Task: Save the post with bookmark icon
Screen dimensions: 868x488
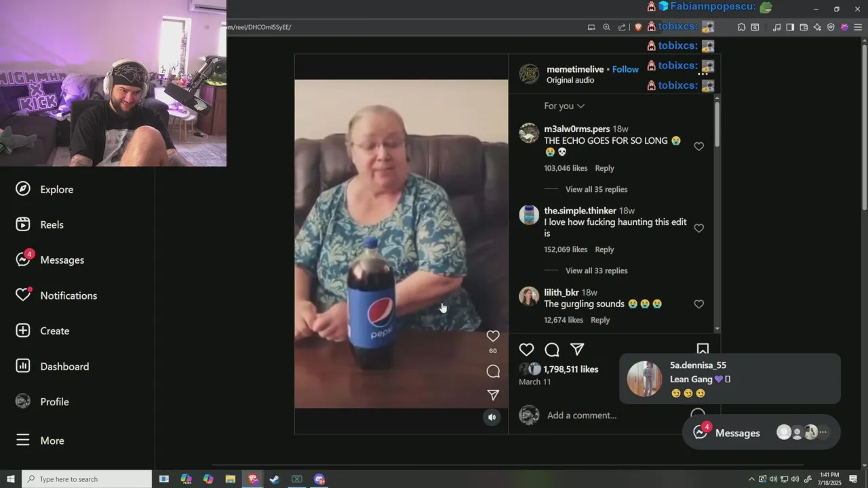Action: [703, 349]
